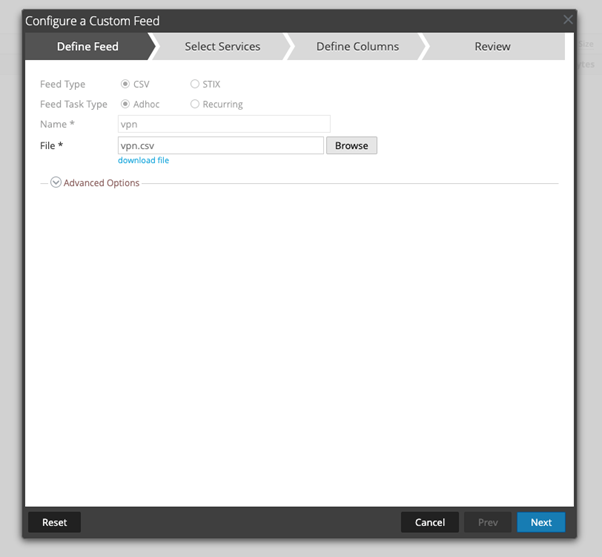602x557 pixels.
Task: Select the CSV feed type radio button
Action: click(x=125, y=84)
